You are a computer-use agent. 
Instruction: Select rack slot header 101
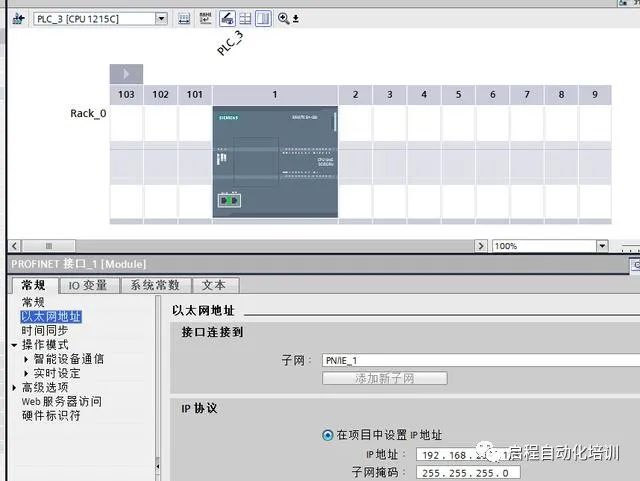click(195, 95)
